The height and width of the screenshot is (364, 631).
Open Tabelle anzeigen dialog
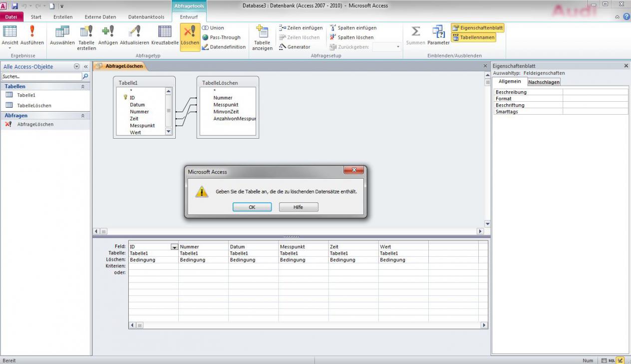[262, 37]
